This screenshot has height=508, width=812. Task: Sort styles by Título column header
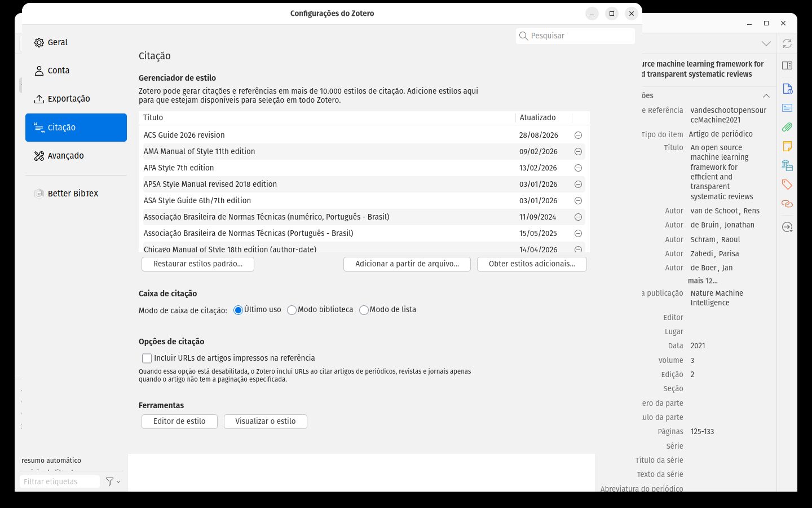(327, 117)
